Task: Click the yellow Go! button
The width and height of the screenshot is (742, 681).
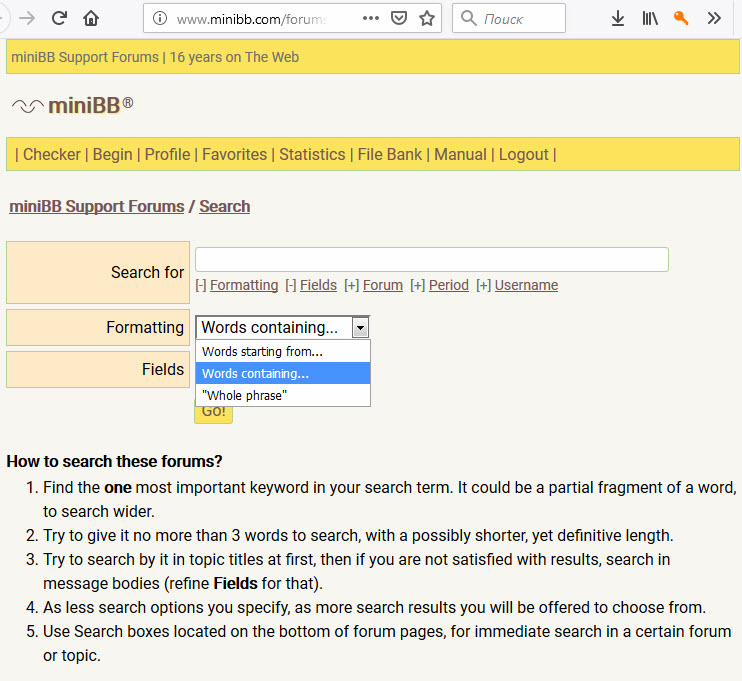Action: (x=213, y=414)
